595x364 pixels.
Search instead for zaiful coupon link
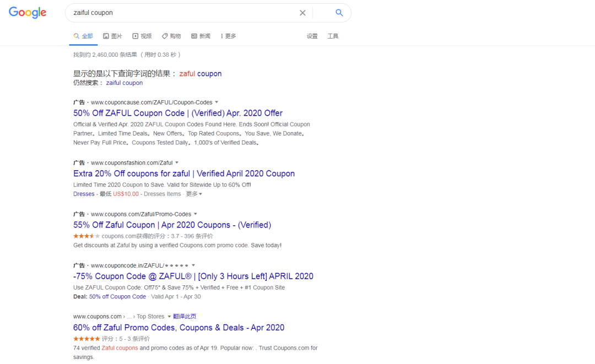[124, 83]
